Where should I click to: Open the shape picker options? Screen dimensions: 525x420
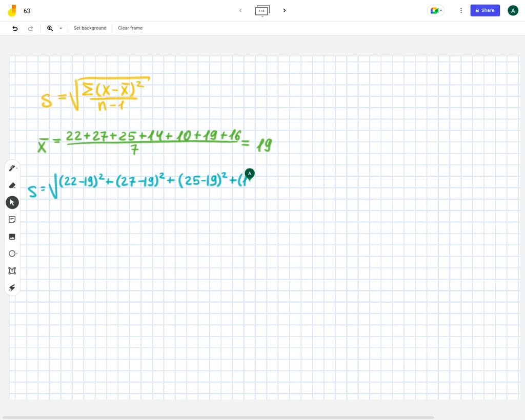click(x=16, y=255)
